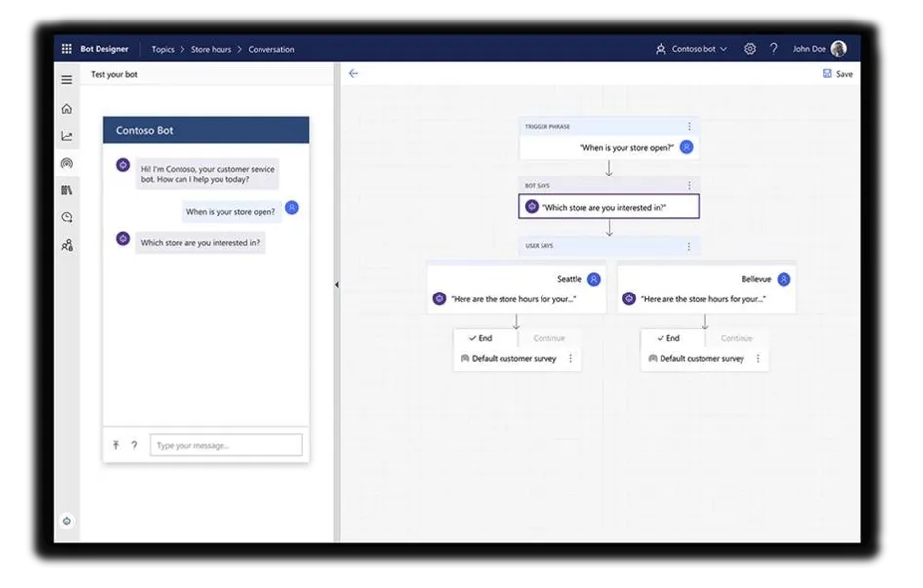Open the clock history sidebar icon

point(67,217)
